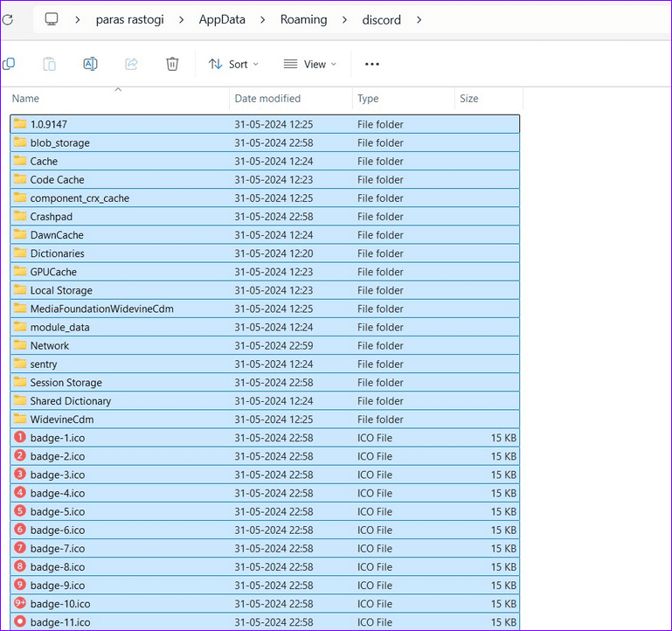
Task: Click the GPUCache folder icon
Action: pos(20,271)
